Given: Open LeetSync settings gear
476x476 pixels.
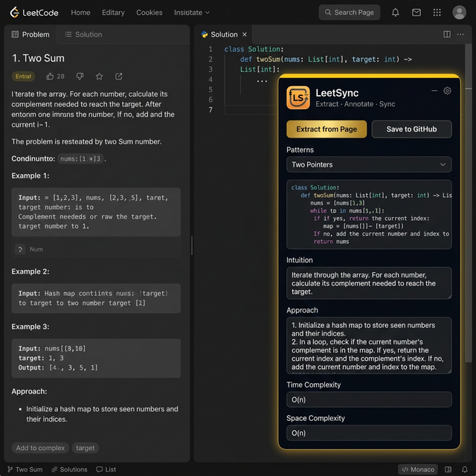Looking at the screenshot, I should (447, 91).
